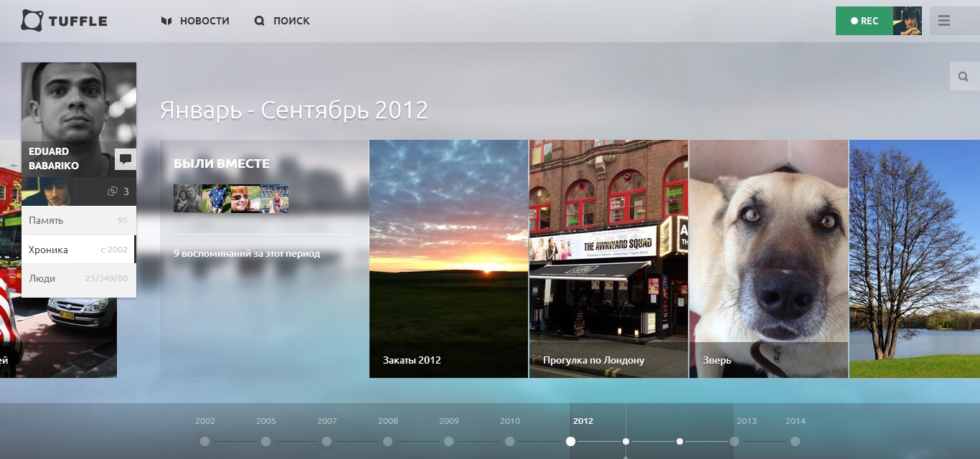Open the tree by the lake photo card
This screenshot has width=980, height=459.
pos(915,259)
